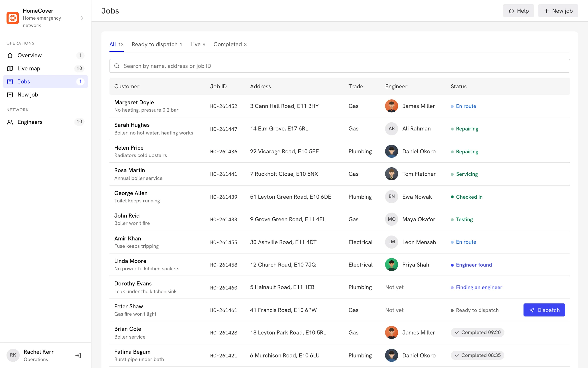The image size is (588, 368).
Task: Switch to the Ready to dispatch tab
Action: point(157,44)
